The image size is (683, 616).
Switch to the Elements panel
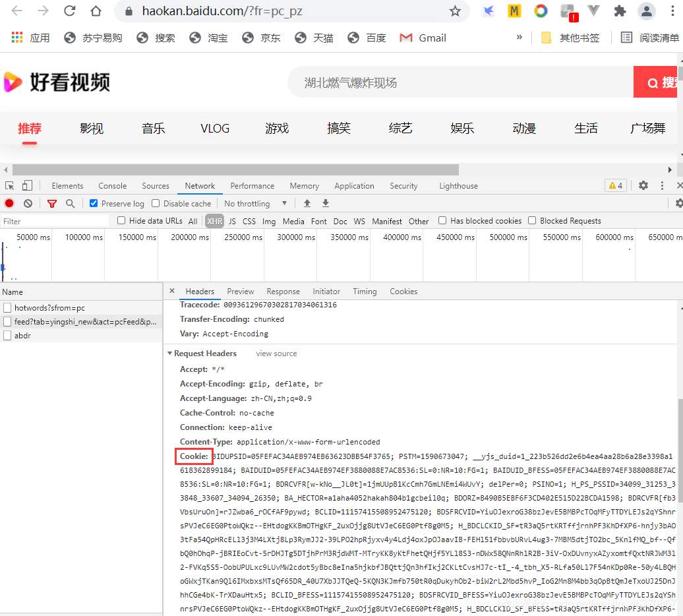coord(67,186)
